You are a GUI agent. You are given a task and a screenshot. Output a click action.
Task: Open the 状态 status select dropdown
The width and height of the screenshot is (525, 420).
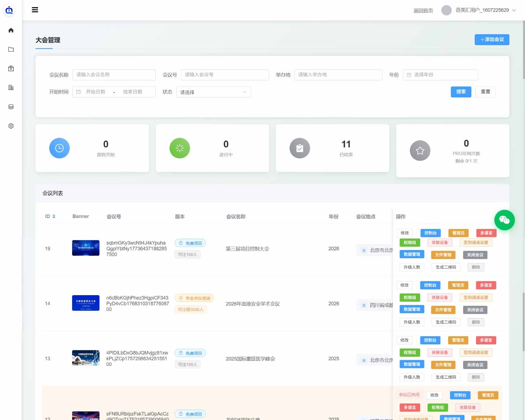214,92
